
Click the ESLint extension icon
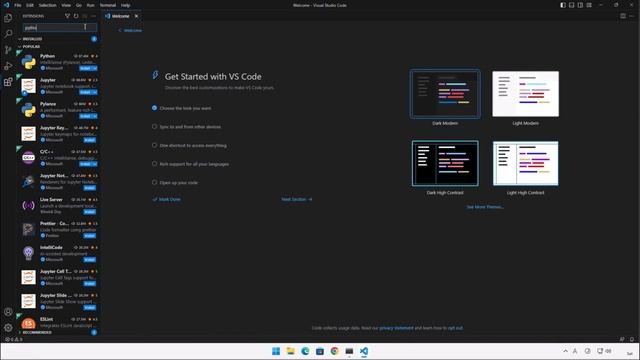click(29, 324)
